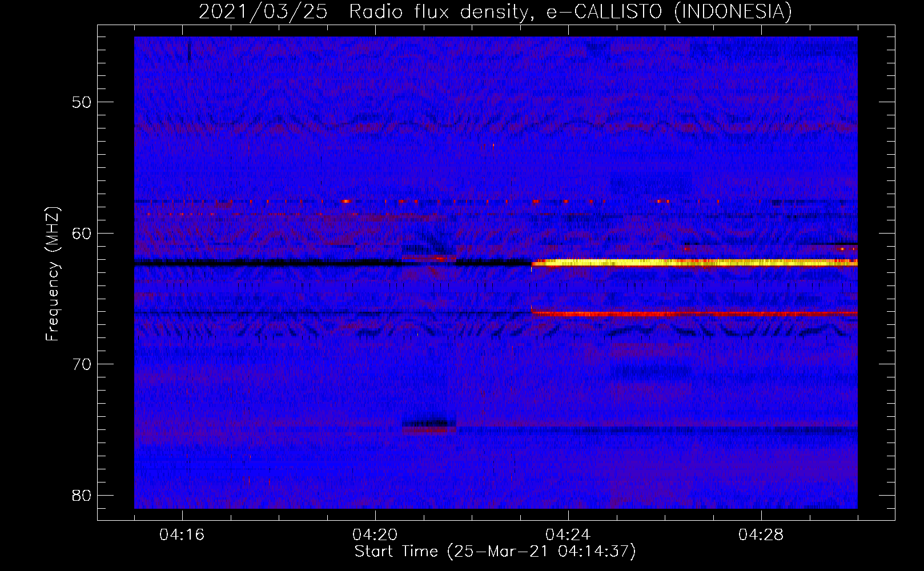
Task: Click the 80 frequency tick label
Action: (82, 495)
